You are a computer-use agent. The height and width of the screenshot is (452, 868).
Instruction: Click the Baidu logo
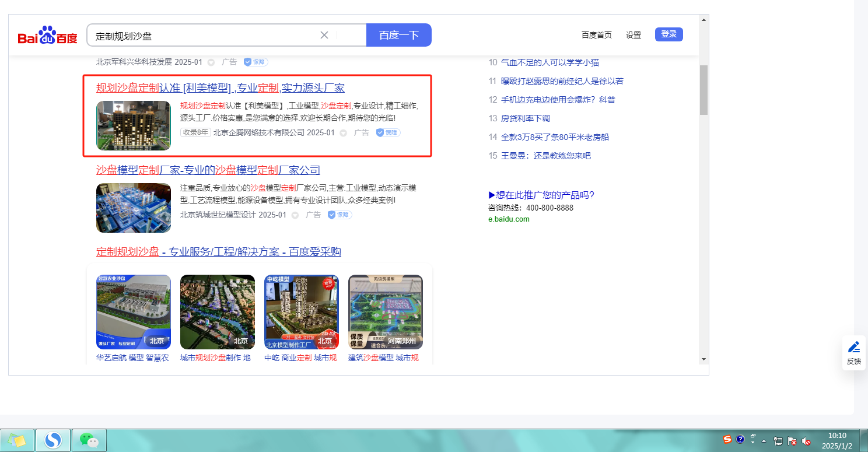click(47, 36)
